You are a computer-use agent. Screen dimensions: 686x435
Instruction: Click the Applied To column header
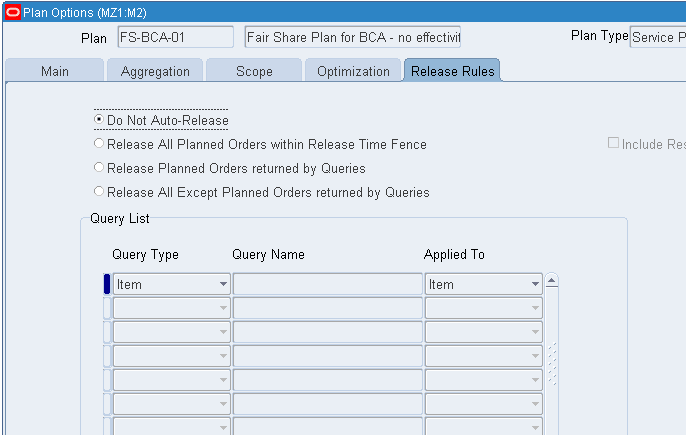coord(454,255)
